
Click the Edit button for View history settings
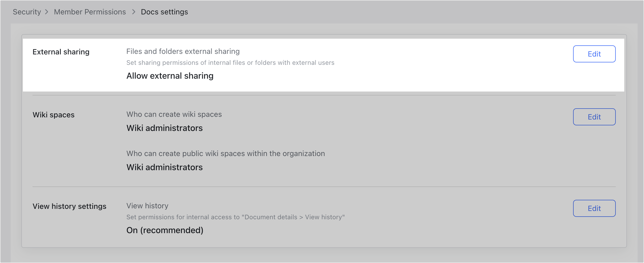pyautogui.click(x=594, y=208)
